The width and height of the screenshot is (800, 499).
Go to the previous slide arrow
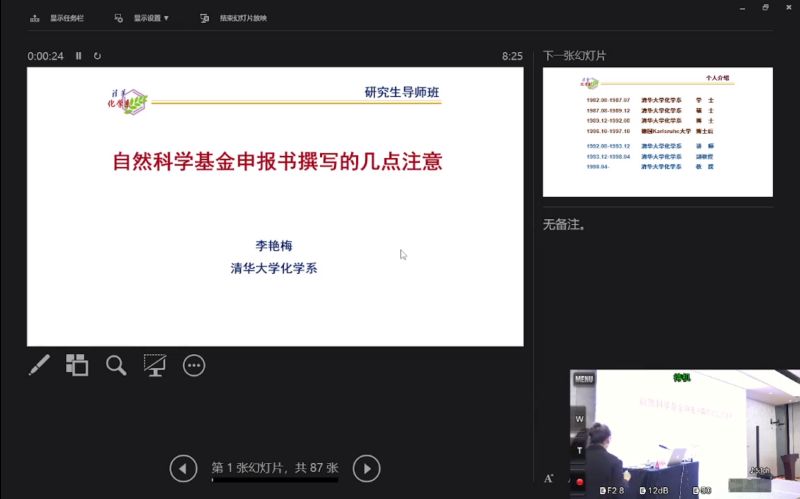183,467
